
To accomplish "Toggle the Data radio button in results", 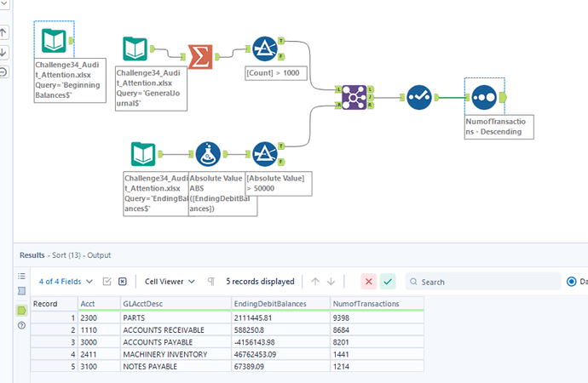I will coord(571,281).
